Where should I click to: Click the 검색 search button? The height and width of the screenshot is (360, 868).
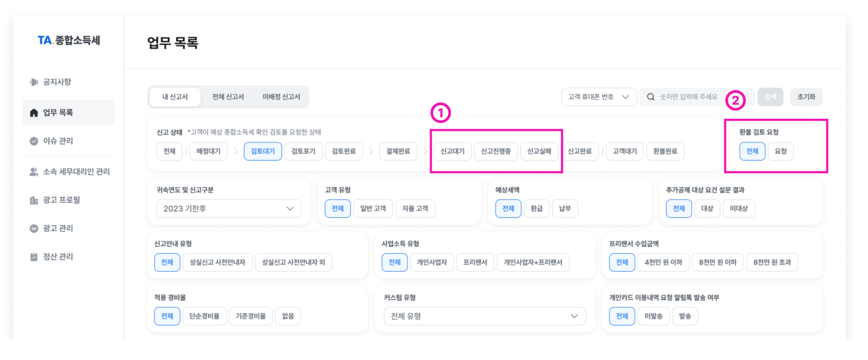[x=770, y=97]
